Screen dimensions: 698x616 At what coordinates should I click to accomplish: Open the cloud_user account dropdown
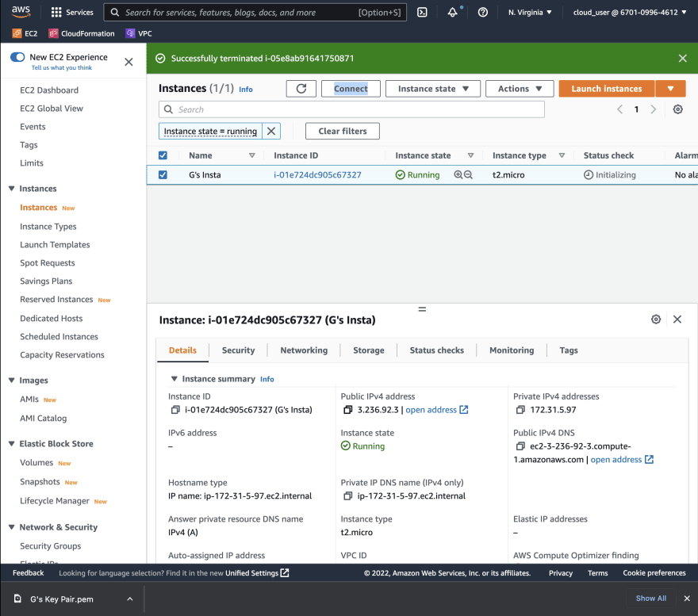(630, 13)
